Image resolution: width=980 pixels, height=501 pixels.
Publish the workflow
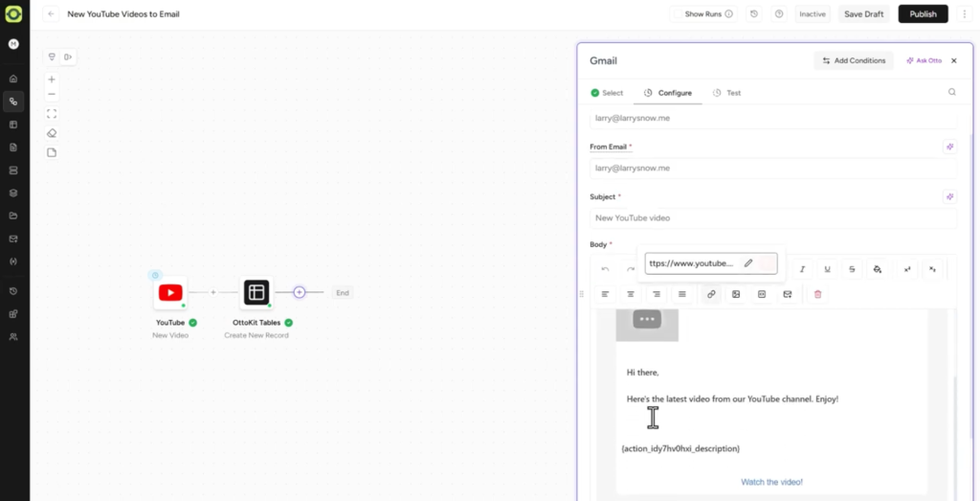(924, 13)
